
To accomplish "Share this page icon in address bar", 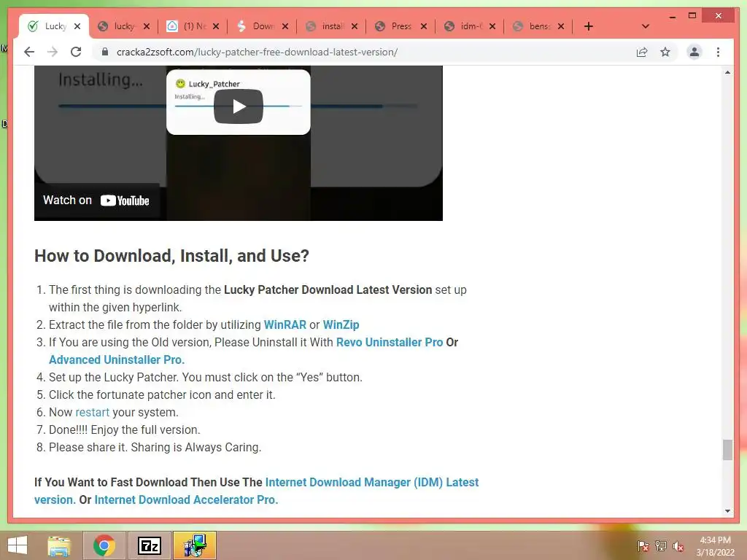I will pyautogui.click(x=642, y=52).
